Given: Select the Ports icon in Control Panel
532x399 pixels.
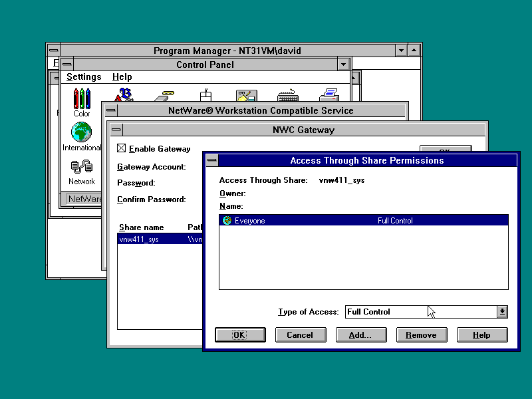Looking at the screenshot, I should pyautogui.click(x=164, y=96).
